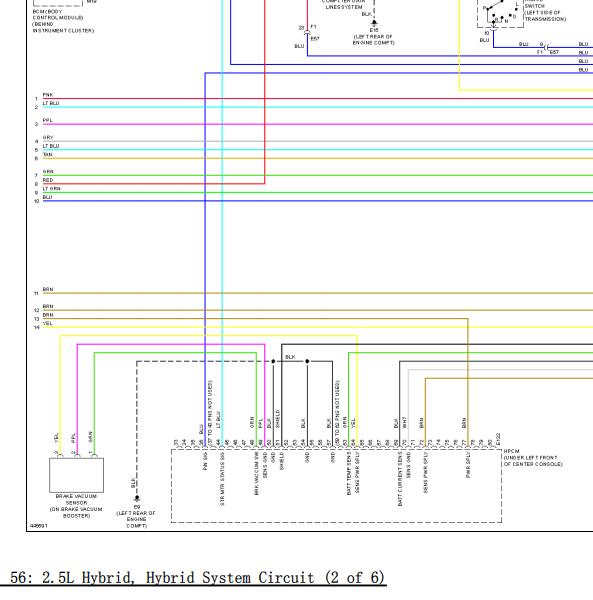The width and height of the screenshot is (593, 600).
Task: Click the figure caption '56: 2.5L Hybrid, Hybrid System Circuit (2 of 6)'
Action: coord(197,577)
